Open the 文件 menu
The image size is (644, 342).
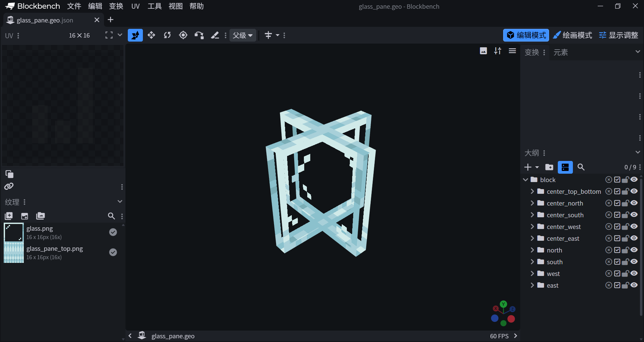pyautogui.click(x=74, y=6)
